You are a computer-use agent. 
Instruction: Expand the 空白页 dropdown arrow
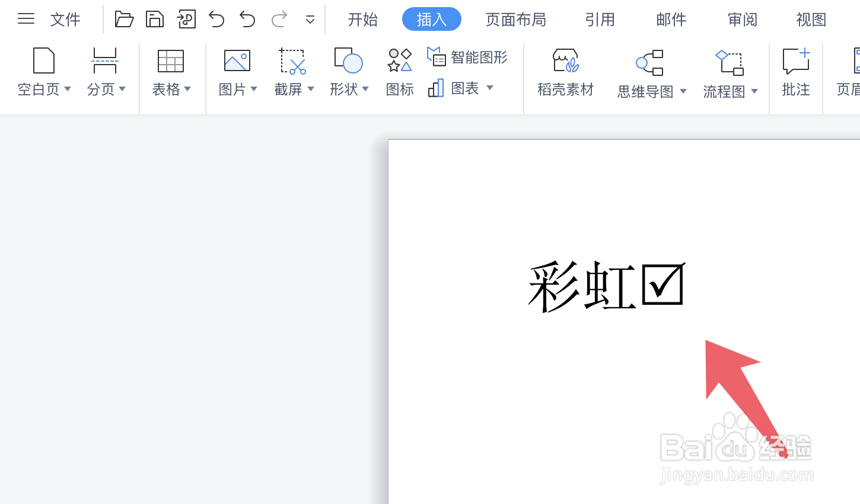point(68,89)
